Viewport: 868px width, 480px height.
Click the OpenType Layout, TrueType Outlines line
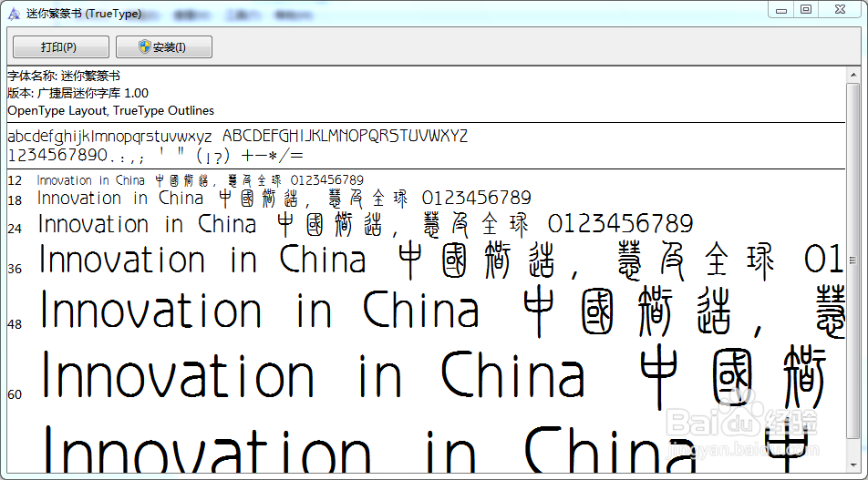(x=110, y=110)
